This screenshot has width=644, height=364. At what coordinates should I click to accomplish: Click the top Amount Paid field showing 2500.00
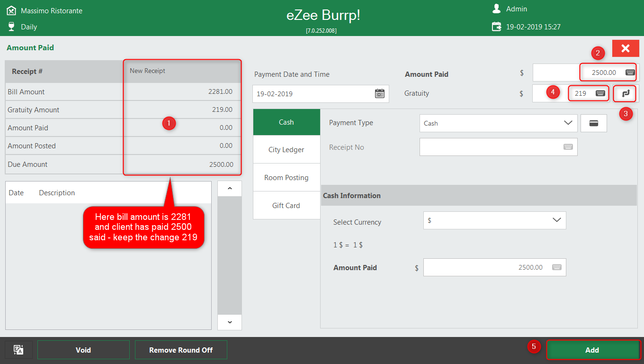586,73
